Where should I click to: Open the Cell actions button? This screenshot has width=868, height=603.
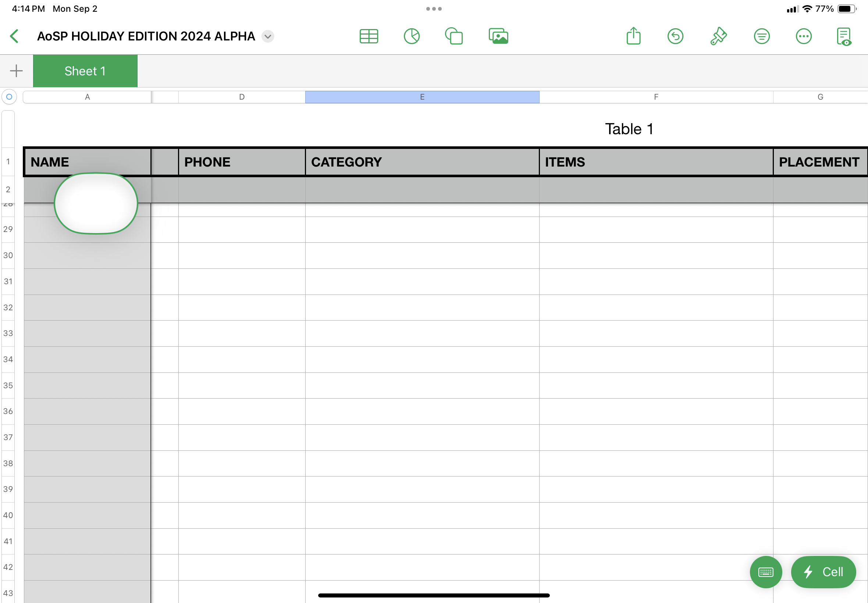(823, 572)
